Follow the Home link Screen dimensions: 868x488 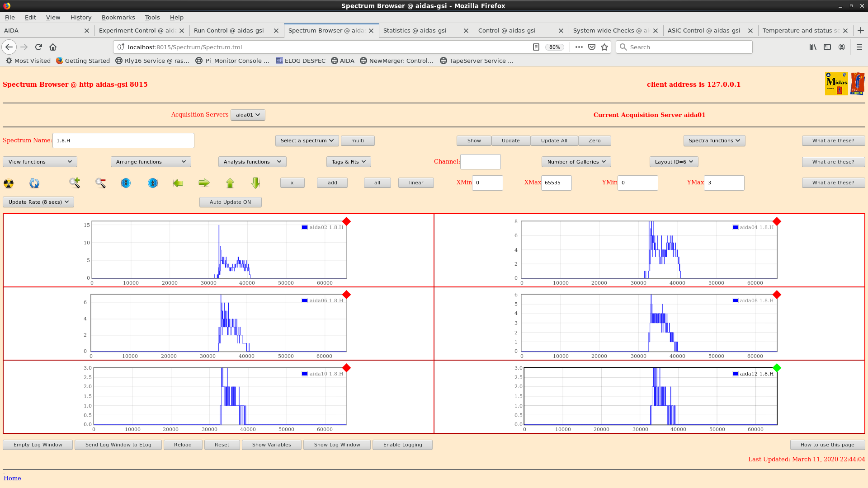coord(12,478)
